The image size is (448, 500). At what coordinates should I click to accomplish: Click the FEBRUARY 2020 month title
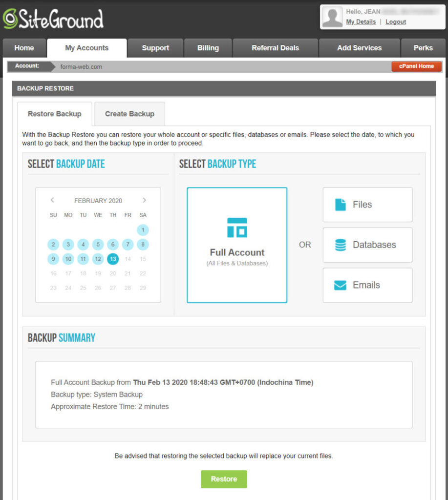click(98, 201)
